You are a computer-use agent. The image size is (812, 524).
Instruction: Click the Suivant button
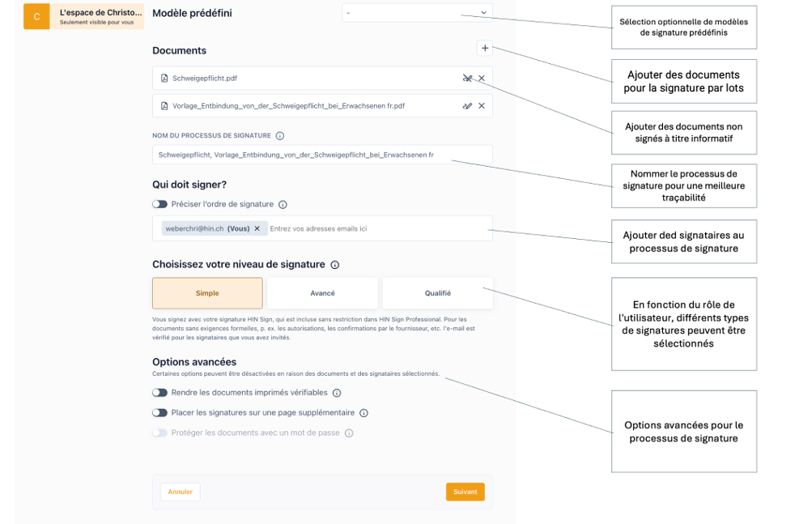465,492
